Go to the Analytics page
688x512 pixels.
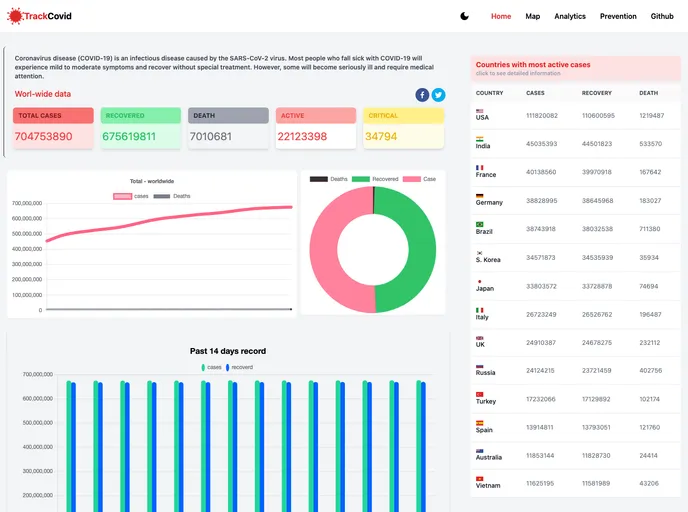coord(570,16)
